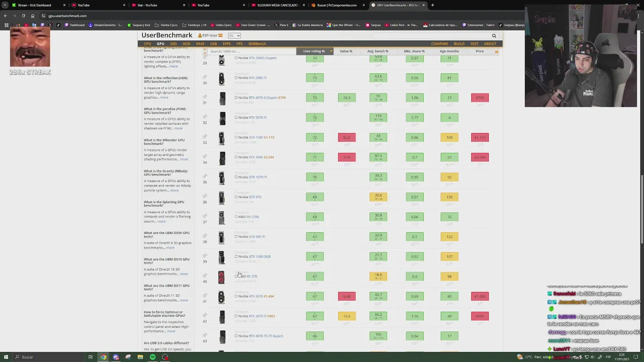Screen dimensions: 644x362
Task: Pin the AMD RX 570 row
Action: pos(205,276)
